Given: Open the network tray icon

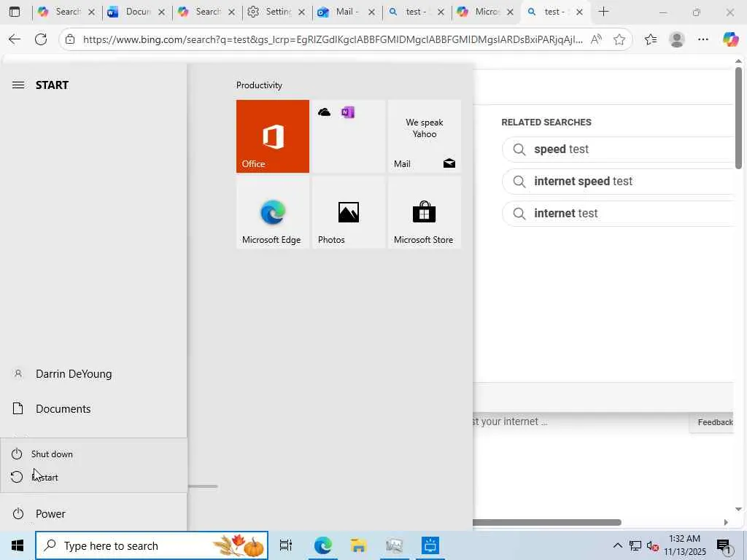Looking at the screenshot, I should 635,545.
